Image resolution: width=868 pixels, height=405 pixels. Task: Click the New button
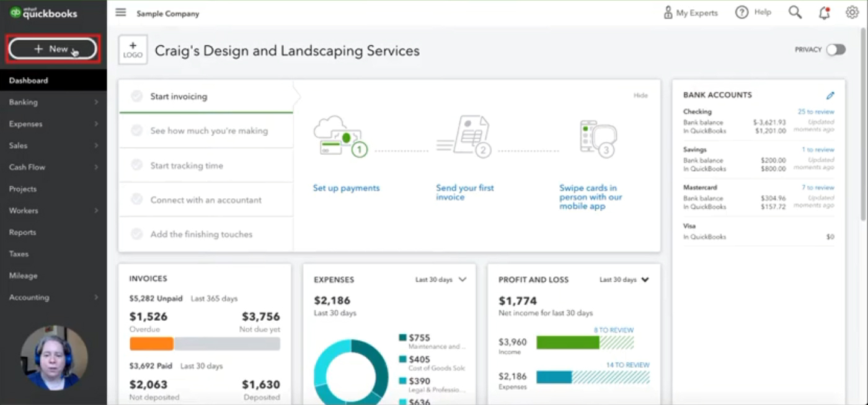pyautogui.click(x=53, y=49)
